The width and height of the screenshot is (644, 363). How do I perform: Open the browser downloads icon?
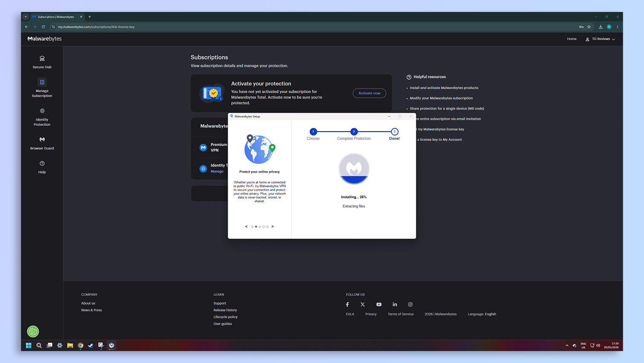[600, 26]
